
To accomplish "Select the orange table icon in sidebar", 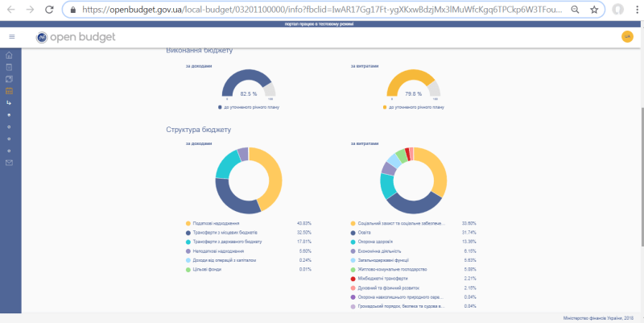I will coord(10,91).
